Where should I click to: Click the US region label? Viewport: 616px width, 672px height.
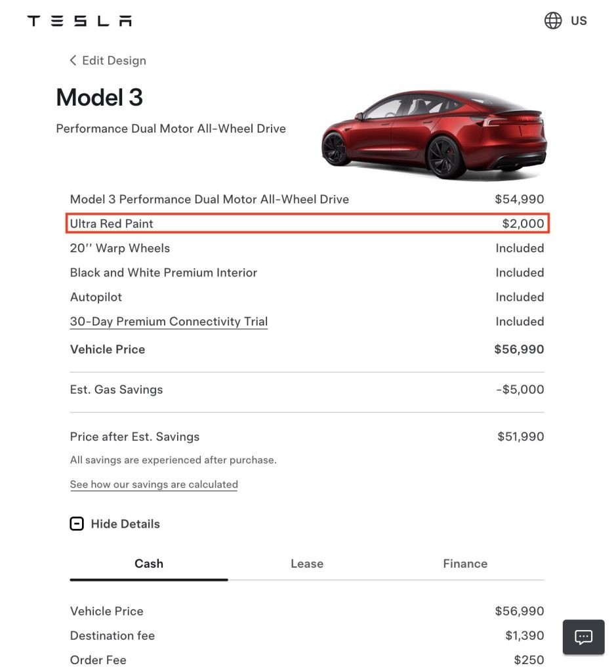[x=579, y=20]
